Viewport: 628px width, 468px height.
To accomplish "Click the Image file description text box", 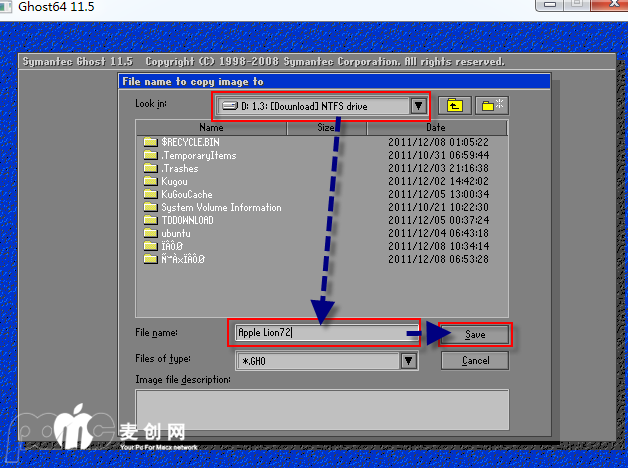I will pos(322,409).
